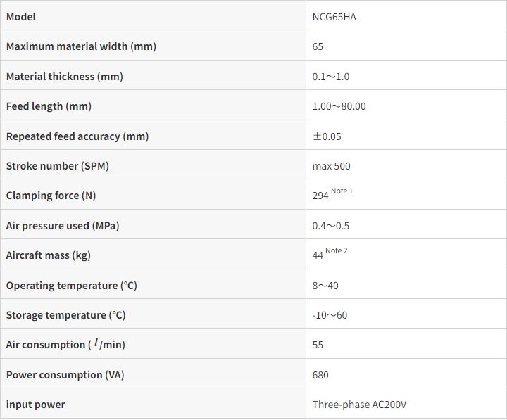The height and width of the screenshot is (420, 507).
Task: Click the Storage temperature (°C) label
Action: click(x=65, y=315)
